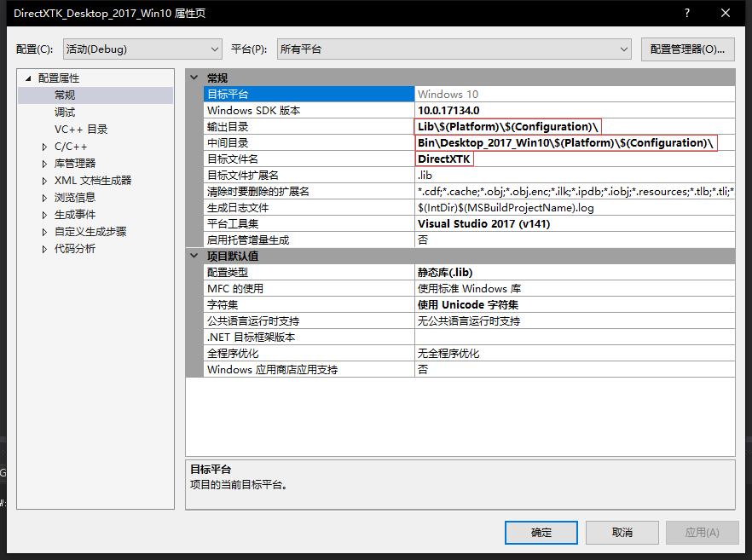The height and width of the screenshot is (560, 752).
Task: Click the 公共语言运行时支持 value field
Action: point(575,320)
